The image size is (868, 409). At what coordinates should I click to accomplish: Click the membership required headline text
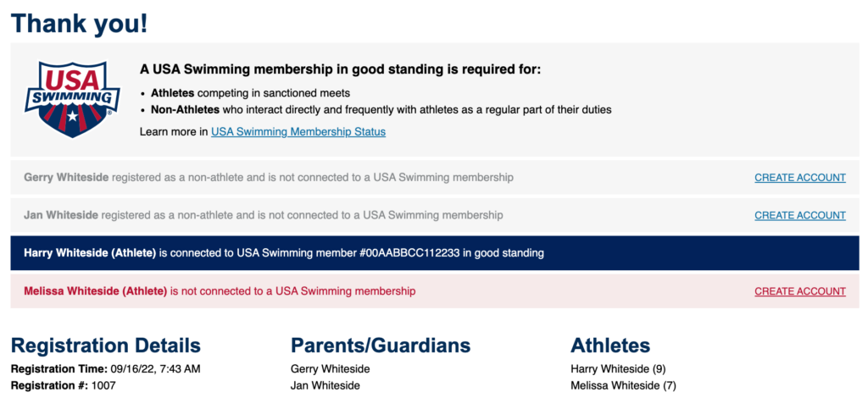[340, 70]
